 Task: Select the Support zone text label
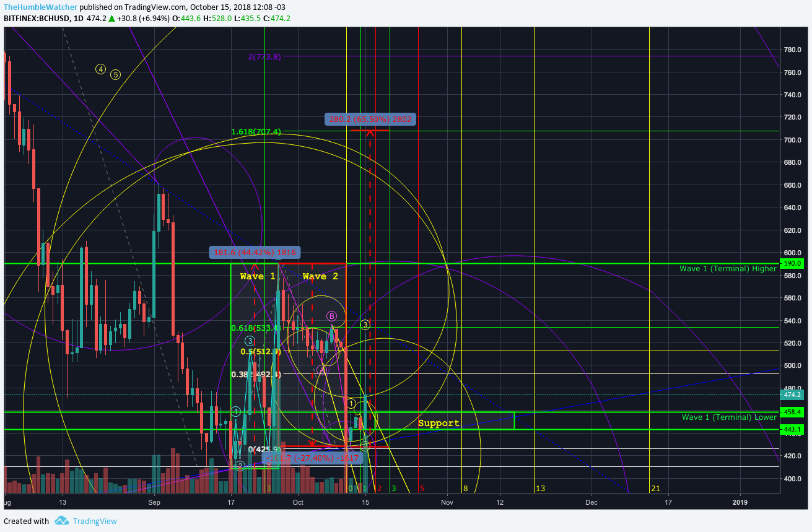[x=439, y=423]
